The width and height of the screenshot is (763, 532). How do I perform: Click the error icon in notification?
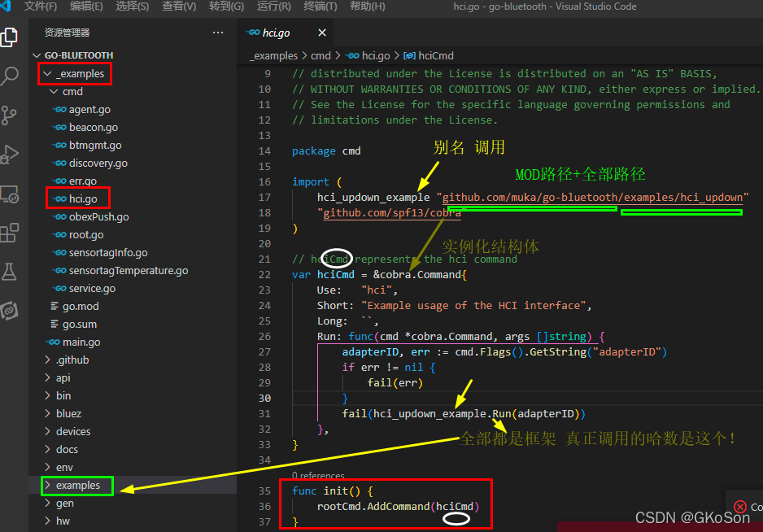(x=739, y=507)
